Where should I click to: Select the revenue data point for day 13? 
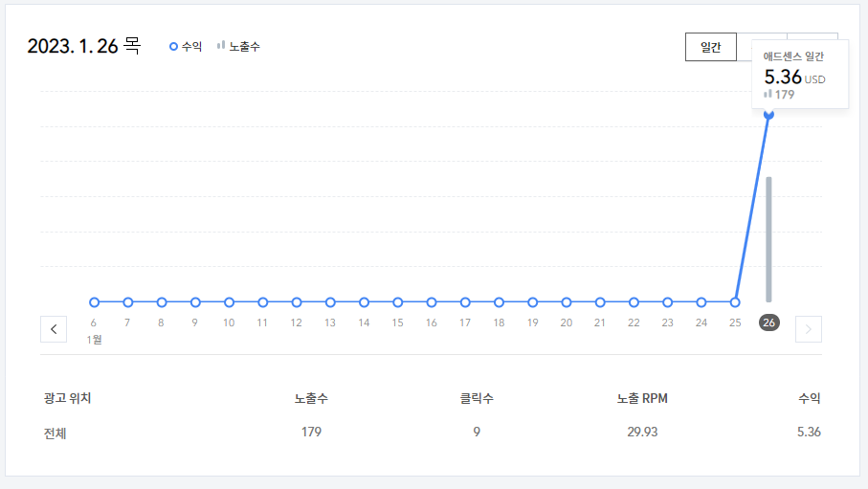tap(330, 302)
